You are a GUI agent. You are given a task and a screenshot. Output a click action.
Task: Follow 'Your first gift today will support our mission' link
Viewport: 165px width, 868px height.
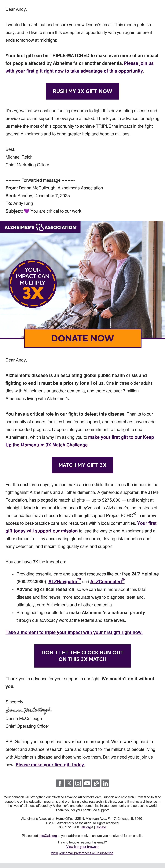click(x=81, y=527)
